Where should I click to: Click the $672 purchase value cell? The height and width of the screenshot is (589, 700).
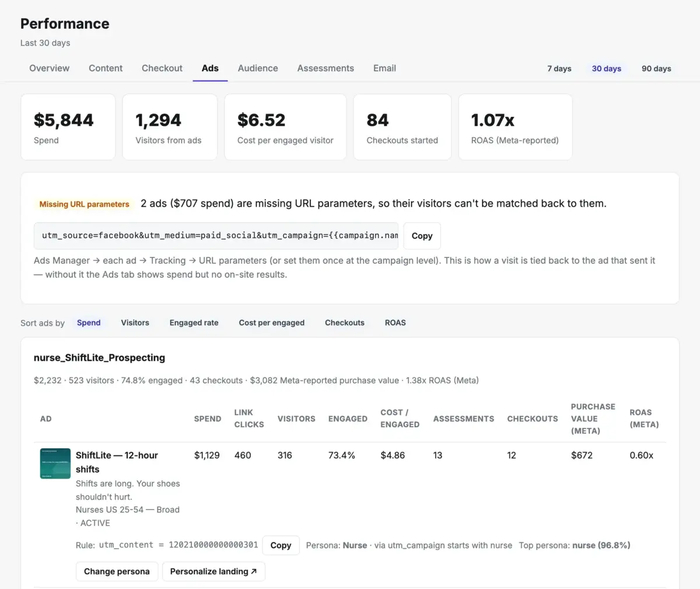[582, 455]
